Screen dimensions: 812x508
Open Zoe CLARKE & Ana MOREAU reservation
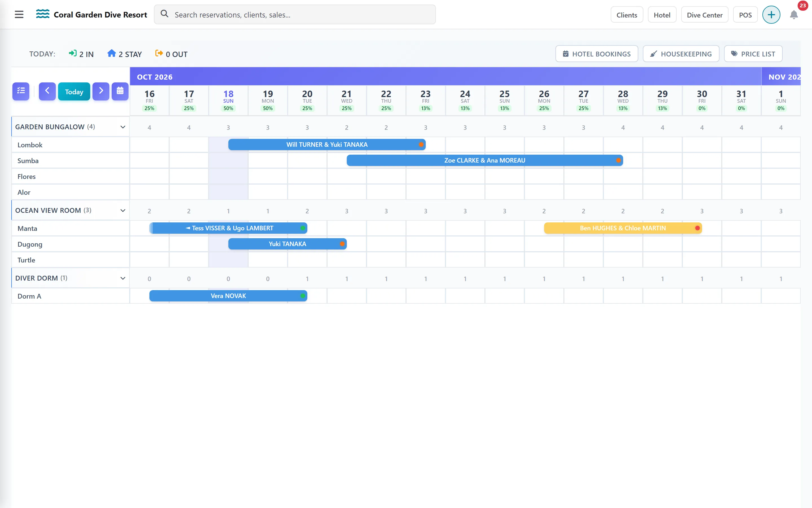click(484, 160)
